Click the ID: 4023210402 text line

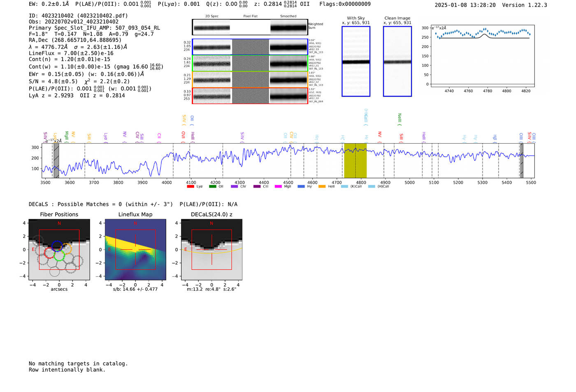pyautogui.click(x=78, y=16)
